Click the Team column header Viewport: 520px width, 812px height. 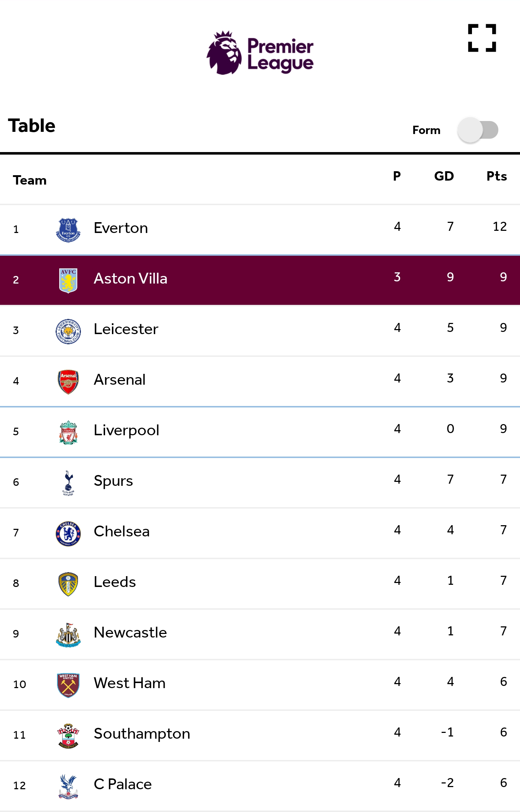click(x=30, y=180)
